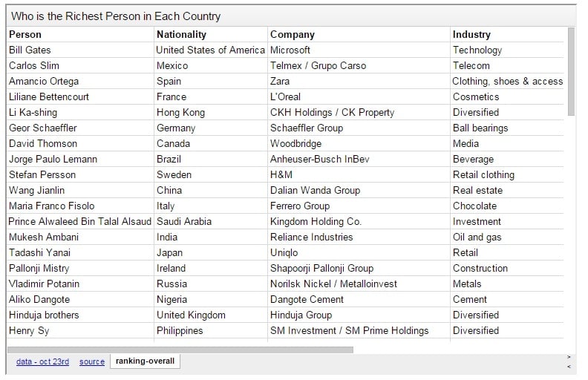Image resolution: width=588 pixels, height=380 pixels.
Task: Click the 'Hong Kong' nationality cell
Action: 180,112
